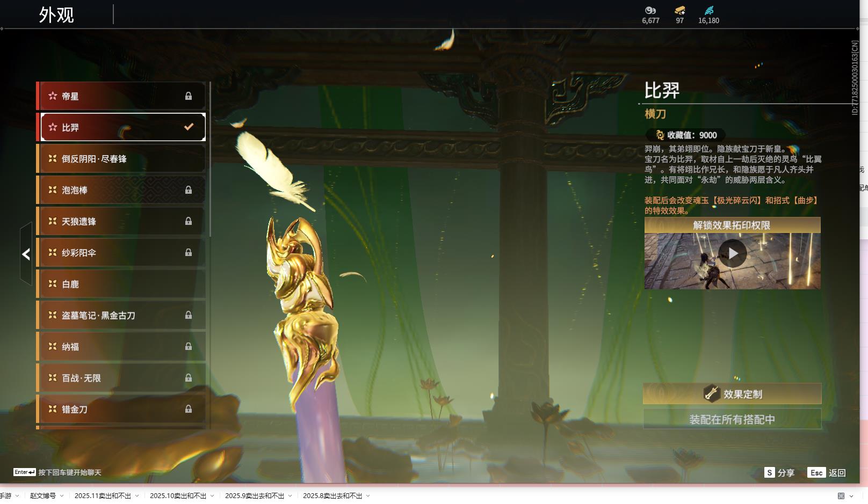
Task: Select the 百战·无限 skin name
Action: coord(81,378)
